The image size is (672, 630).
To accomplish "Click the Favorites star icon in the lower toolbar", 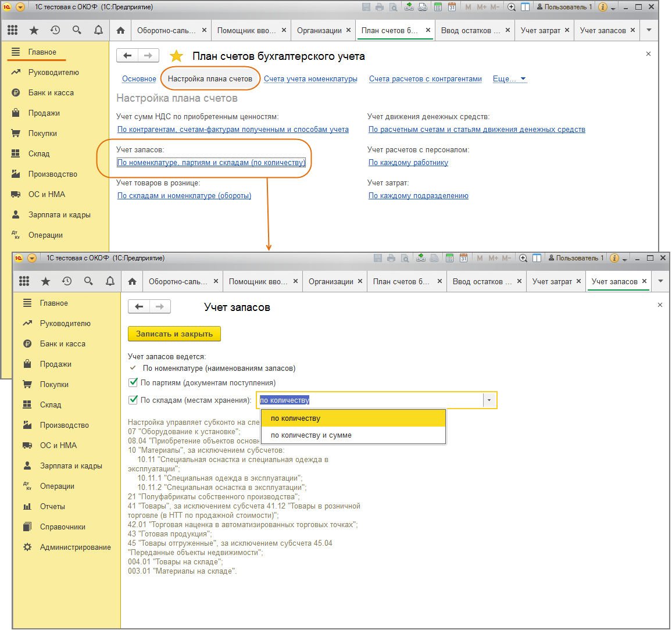I will coord(45,281).
